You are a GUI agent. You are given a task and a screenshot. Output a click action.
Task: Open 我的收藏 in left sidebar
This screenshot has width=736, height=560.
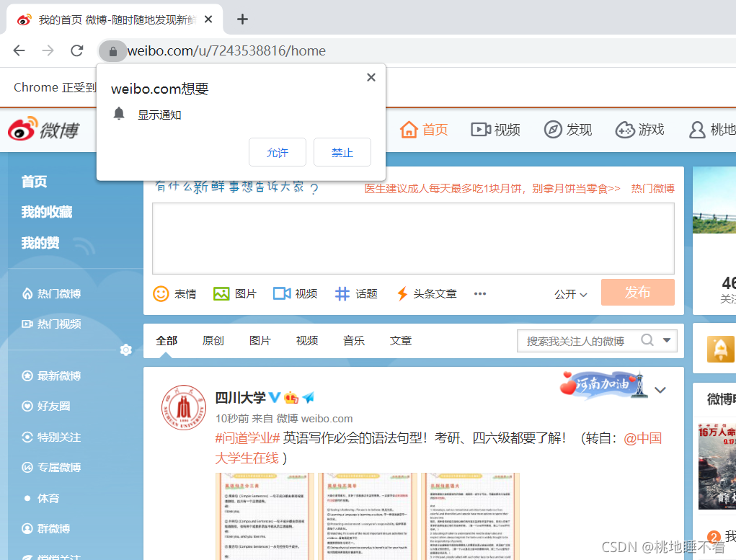(x=46, y=212)
